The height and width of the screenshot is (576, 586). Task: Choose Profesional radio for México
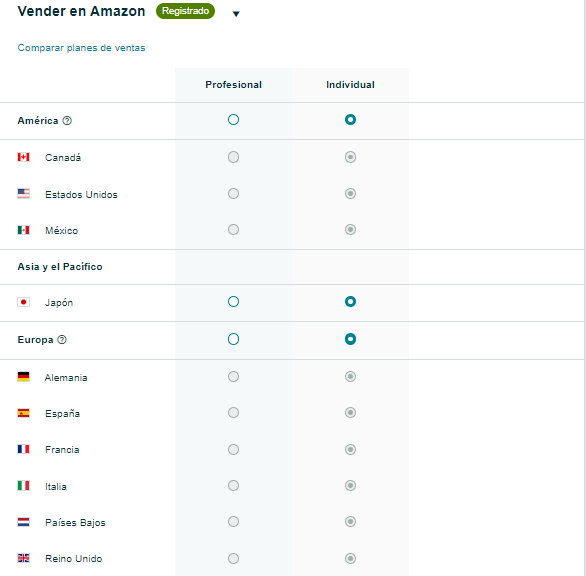point(233,230)
